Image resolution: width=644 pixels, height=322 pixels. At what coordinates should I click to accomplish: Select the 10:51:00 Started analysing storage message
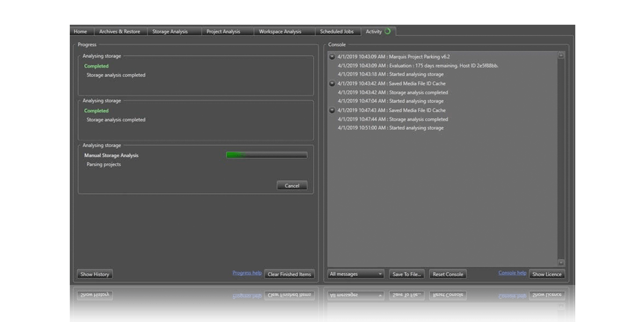click(391, 128)
